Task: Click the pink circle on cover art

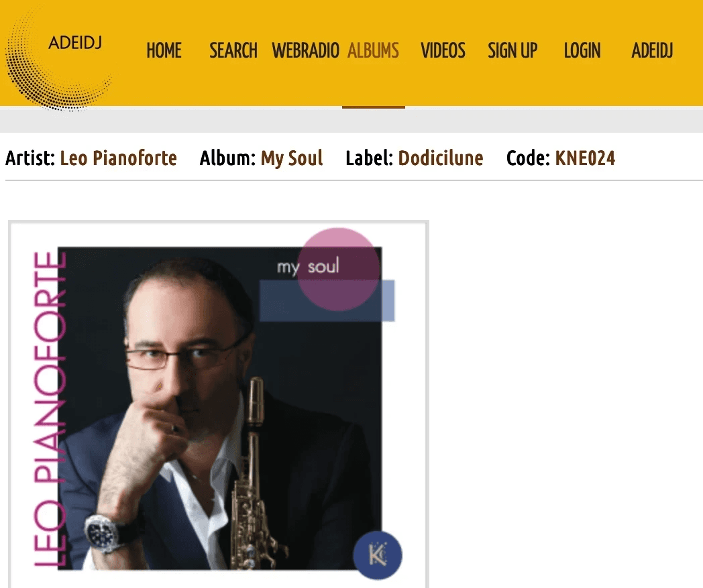Action: [339, 270]
